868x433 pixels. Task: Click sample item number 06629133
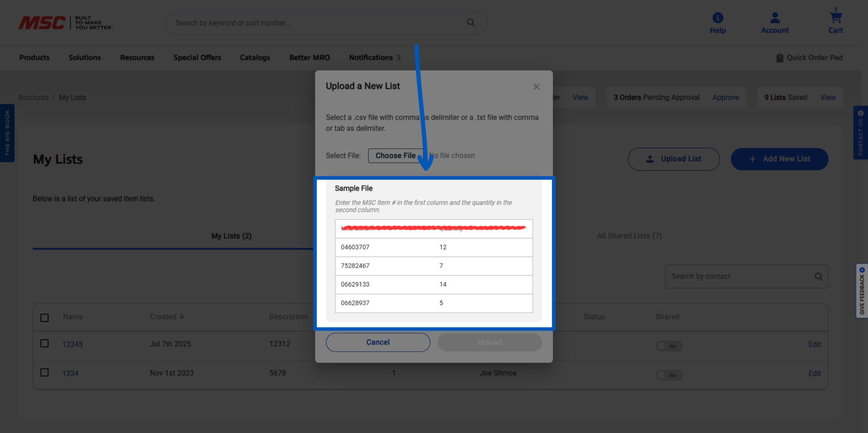tap(355, 284)
